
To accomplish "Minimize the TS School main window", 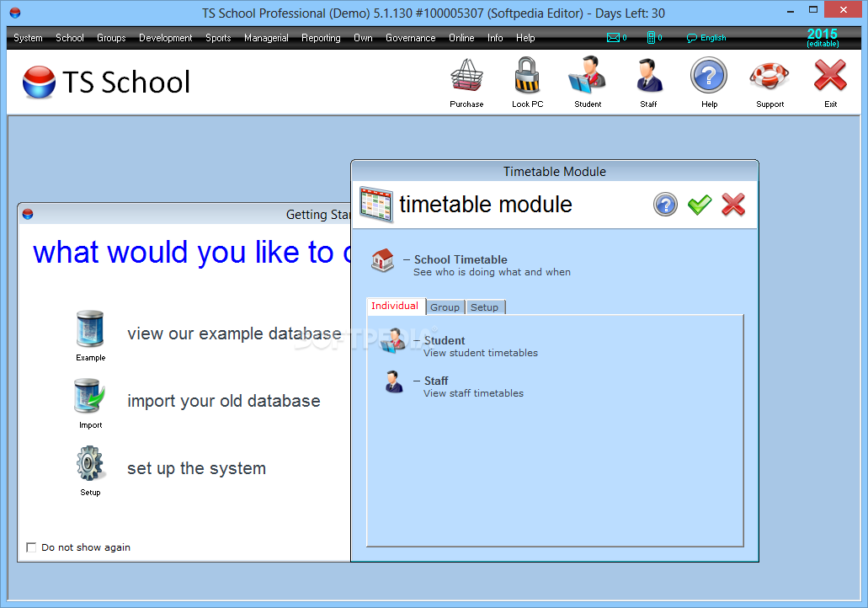I will (791, 10).
